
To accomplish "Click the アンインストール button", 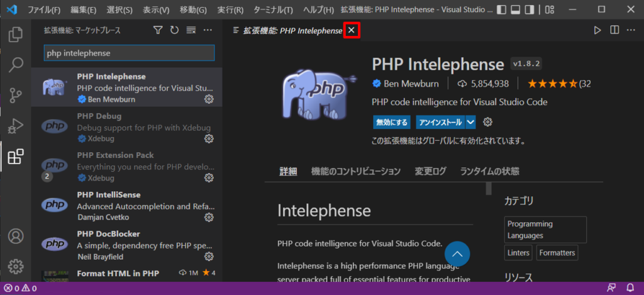I will pos(441,122).
